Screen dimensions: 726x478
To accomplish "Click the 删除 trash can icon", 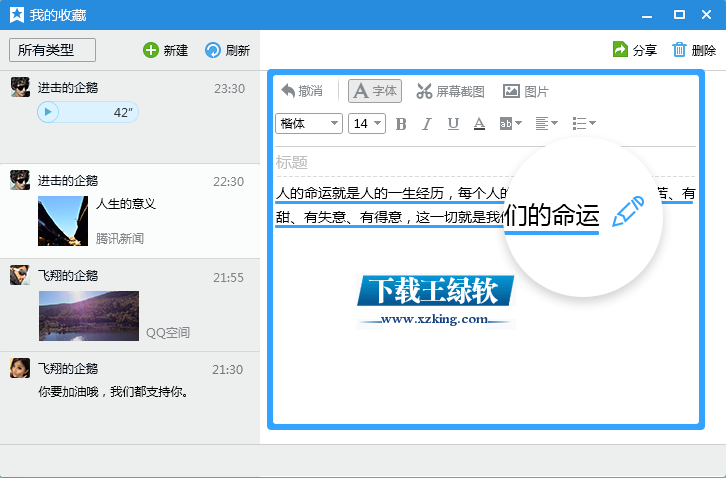I will (679, 49).
